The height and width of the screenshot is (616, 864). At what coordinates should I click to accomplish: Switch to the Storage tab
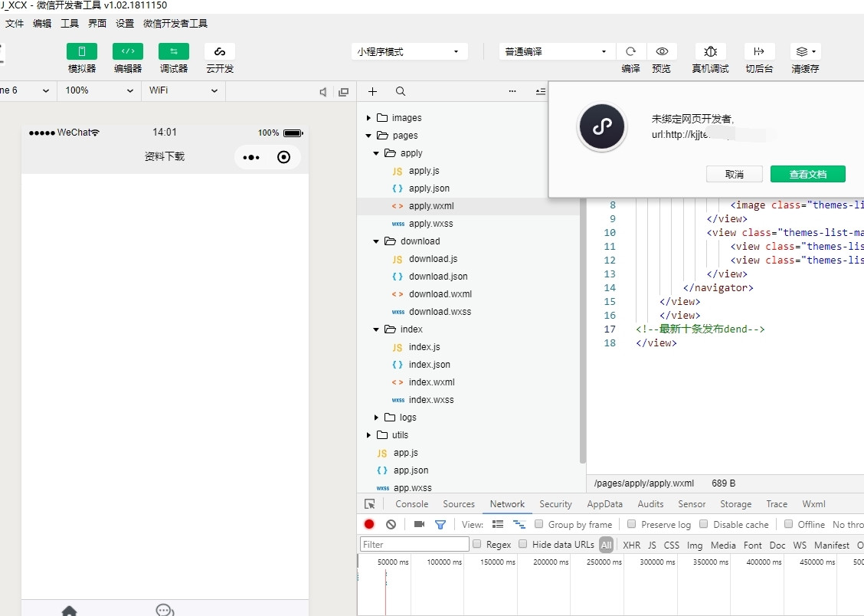click(x=735, y=504)
